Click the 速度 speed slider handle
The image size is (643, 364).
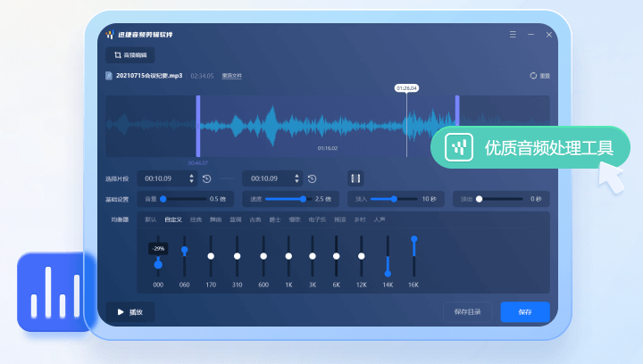tap(304, 199)
